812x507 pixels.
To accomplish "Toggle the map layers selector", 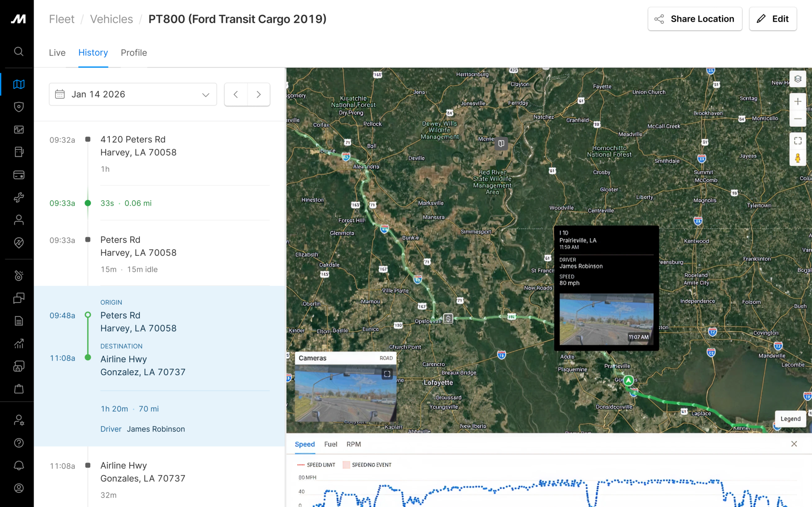I will 798,79.
